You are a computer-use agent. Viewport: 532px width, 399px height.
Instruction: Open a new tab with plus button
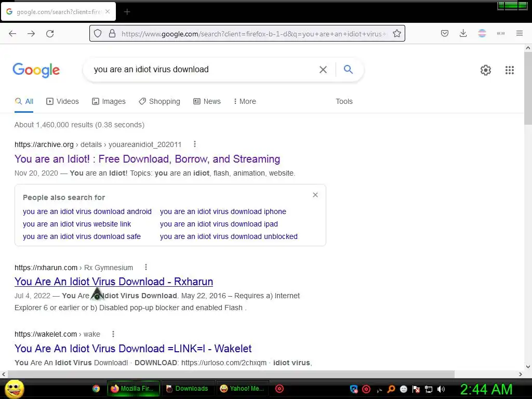(x=127, y=12)
